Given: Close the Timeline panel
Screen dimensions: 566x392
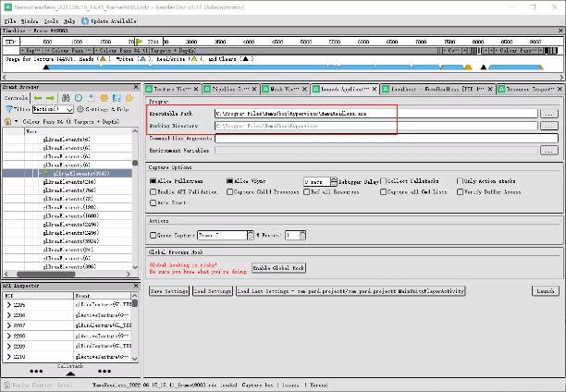Looking at the screenshot, I should click(x=560, y=31).
